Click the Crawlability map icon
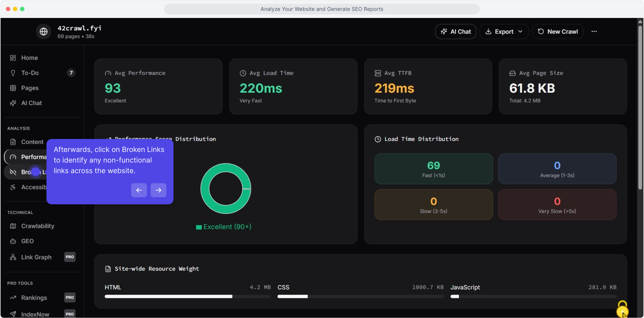The height and width of the screenshot is (318, 644). point(13,226)
